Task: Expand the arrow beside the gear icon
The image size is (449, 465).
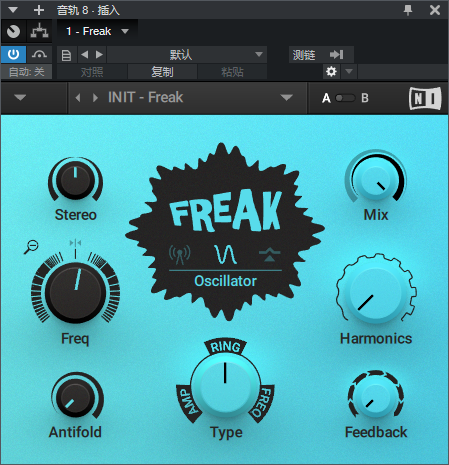Action: [x=349, y=71]
